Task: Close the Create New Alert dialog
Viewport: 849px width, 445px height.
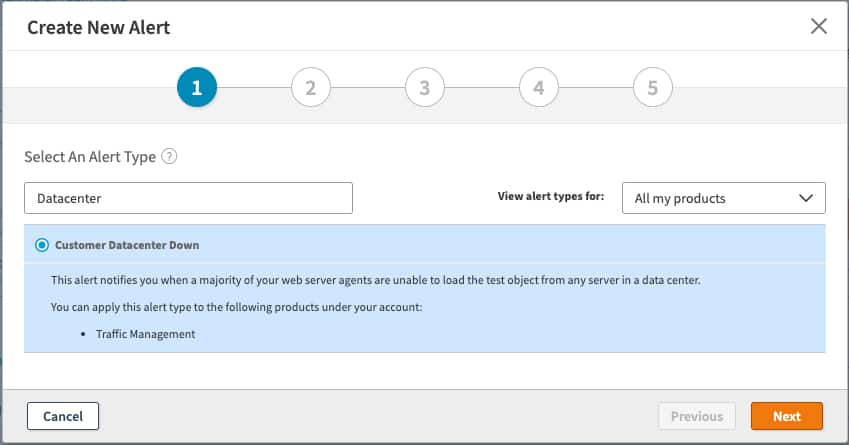Action: (818, 27)
